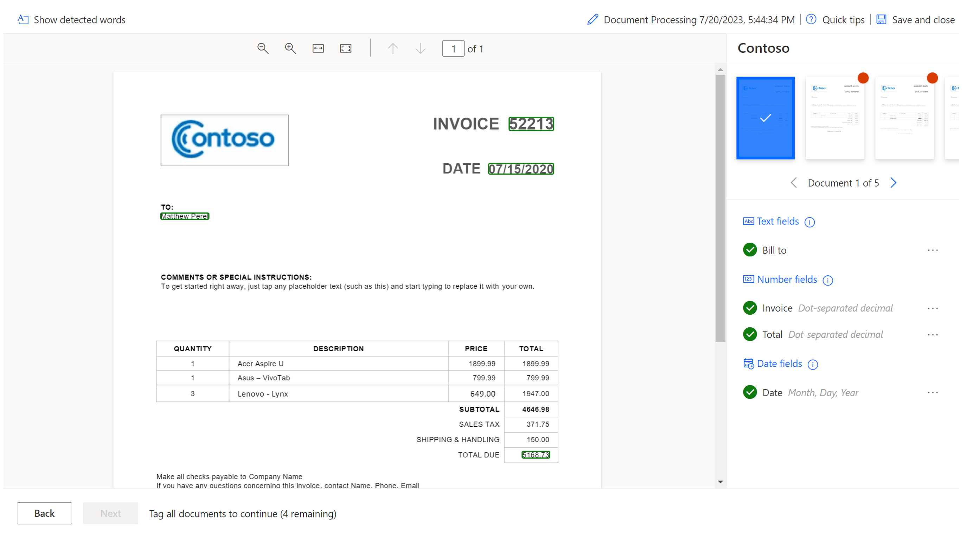Toggle the tagged checkmark on Date field
980x536 pixels.
pyautogui.click(x=750, y=392)
